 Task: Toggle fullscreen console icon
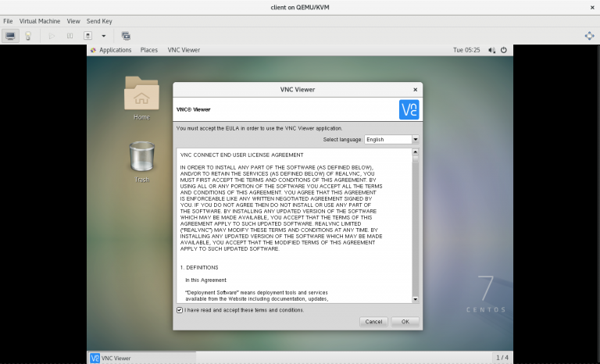pyautogui.click(x=589, y=36)
